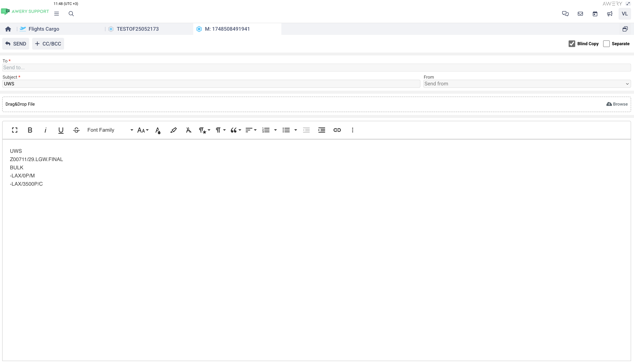Click the SEND button
The height and width of the screenshot is (364, 634).
pyautogui.click(x=16, y=44)
